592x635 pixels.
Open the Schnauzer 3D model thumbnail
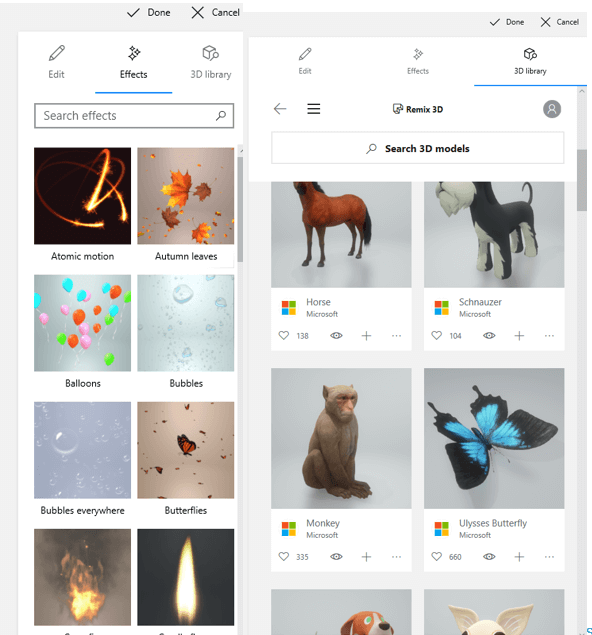494,234
